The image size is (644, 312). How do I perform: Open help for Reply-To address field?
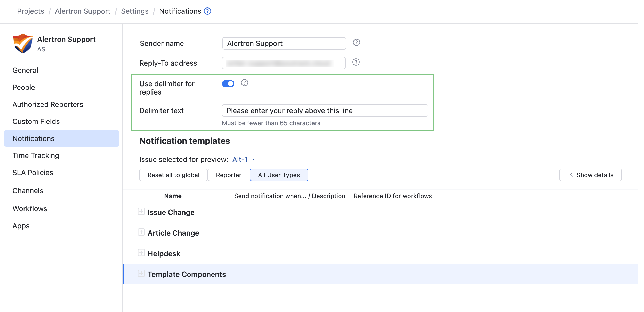pos(356,62)
